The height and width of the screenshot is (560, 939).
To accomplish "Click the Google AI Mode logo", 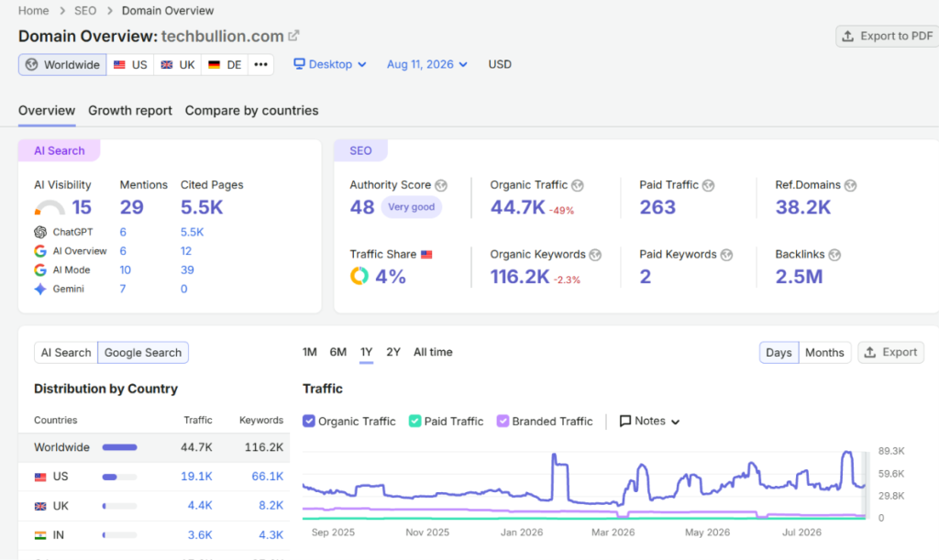I will 40,269.
